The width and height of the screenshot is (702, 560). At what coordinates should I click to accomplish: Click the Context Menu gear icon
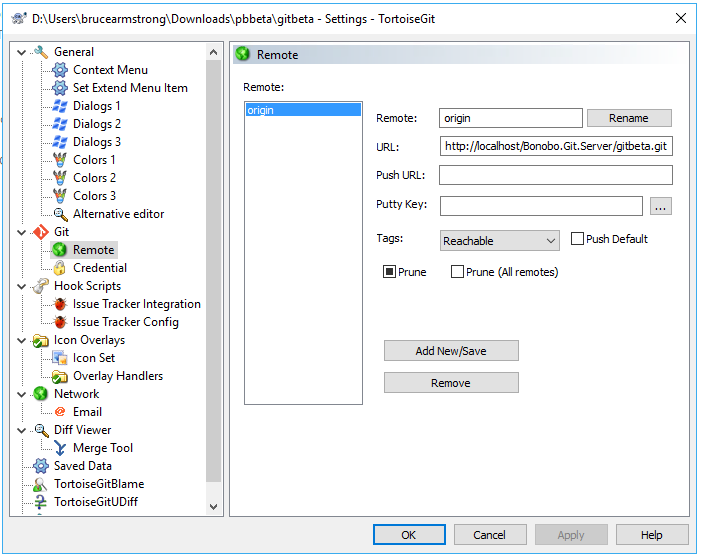(60, 70)
